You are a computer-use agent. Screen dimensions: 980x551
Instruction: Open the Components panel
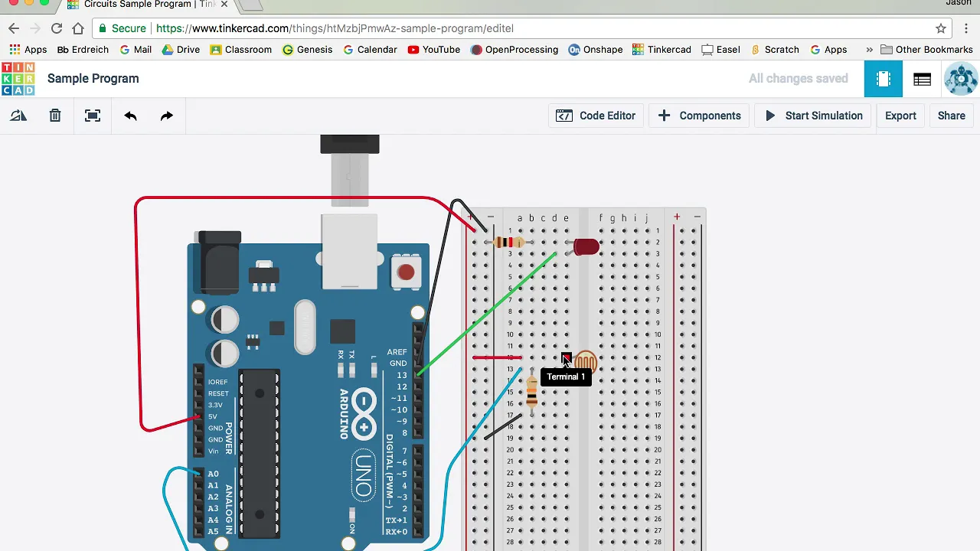coord(699,116)
